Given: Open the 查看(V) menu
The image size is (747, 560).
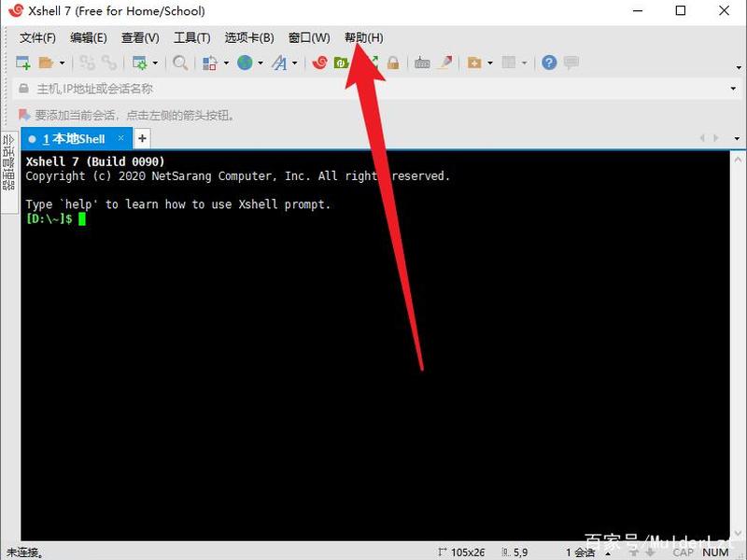Looking at the screenshot, I should pos(140,37).
